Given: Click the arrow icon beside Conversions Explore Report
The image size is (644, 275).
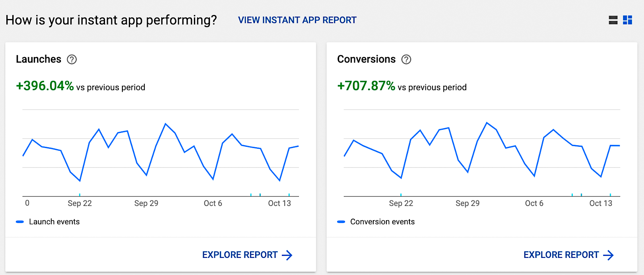Looking at the screenshot, I should tap(608, 255).
